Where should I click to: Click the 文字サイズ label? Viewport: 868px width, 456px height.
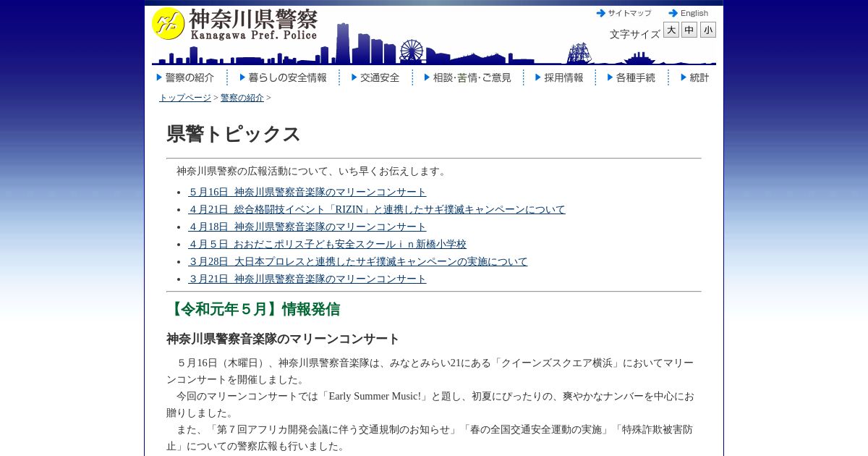(634, 34)
